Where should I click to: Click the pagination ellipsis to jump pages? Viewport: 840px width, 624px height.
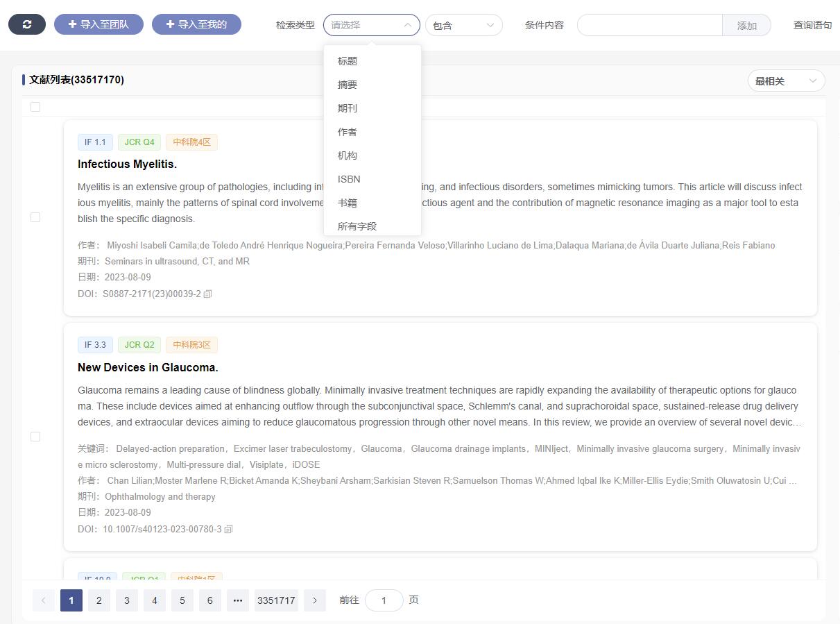[237, 600]
